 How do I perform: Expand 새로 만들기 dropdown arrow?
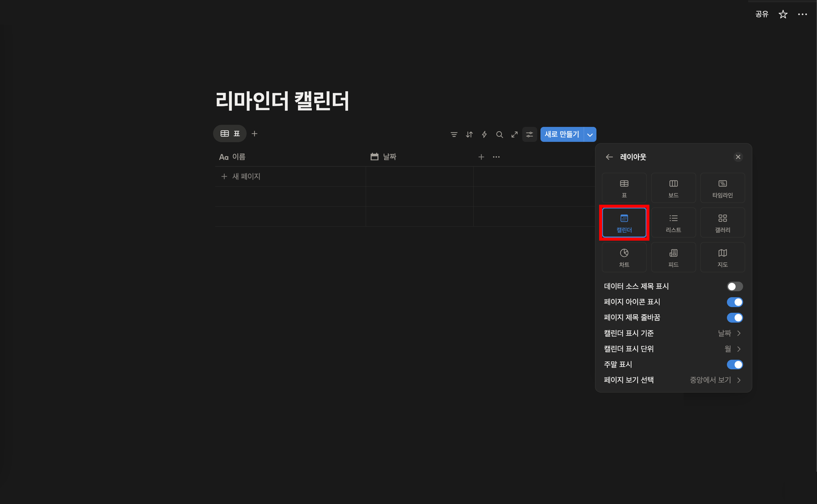[590, 135]
